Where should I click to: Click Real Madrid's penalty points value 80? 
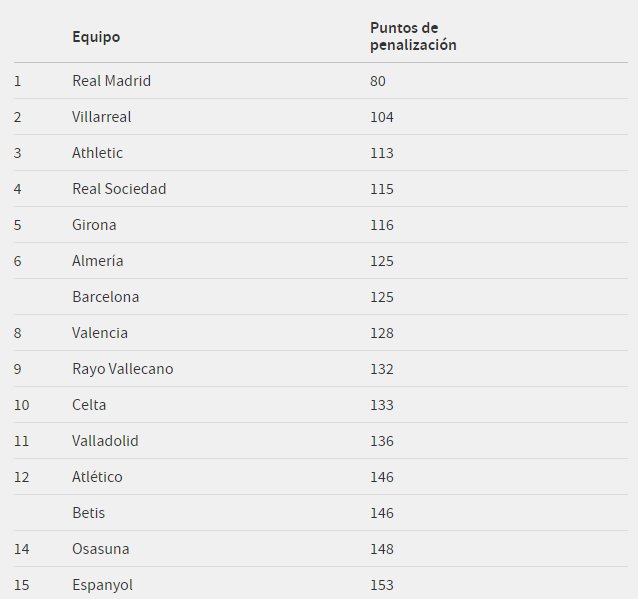point(378,81)
